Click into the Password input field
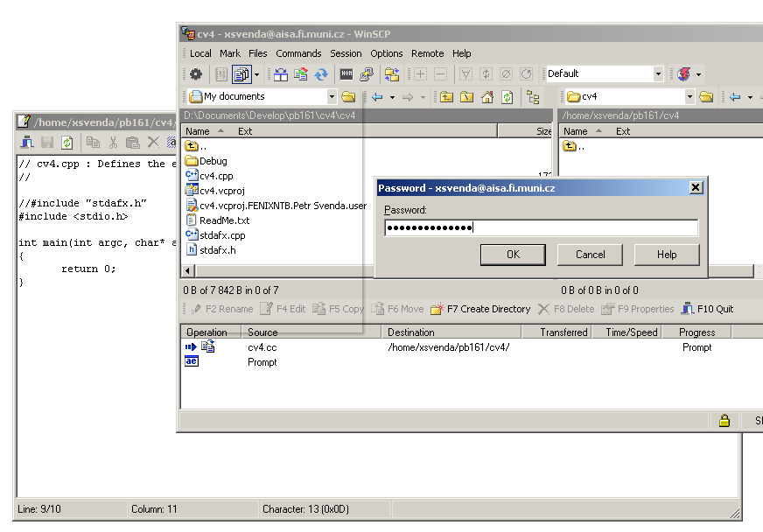This screenshot has height=532, width=763. pyautogui.click(x=541, y=227)
